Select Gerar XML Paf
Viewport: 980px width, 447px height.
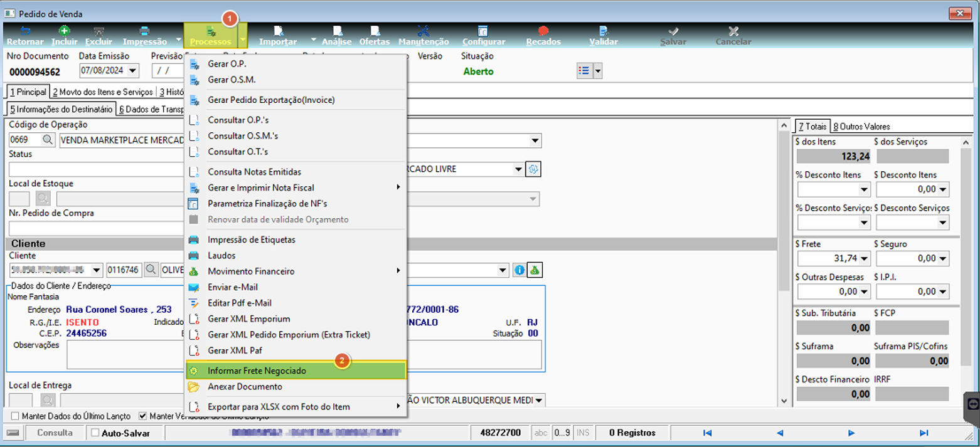297,350
